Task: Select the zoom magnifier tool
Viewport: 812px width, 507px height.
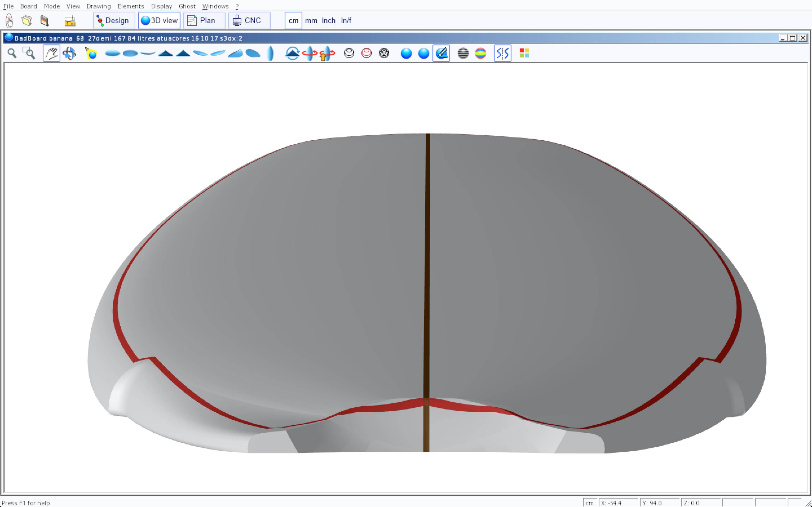Action: (12, 53)
